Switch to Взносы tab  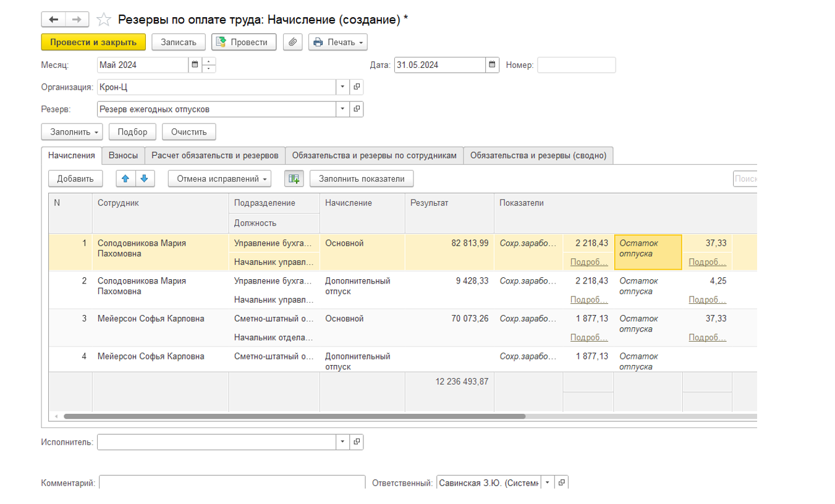[124, 156]
